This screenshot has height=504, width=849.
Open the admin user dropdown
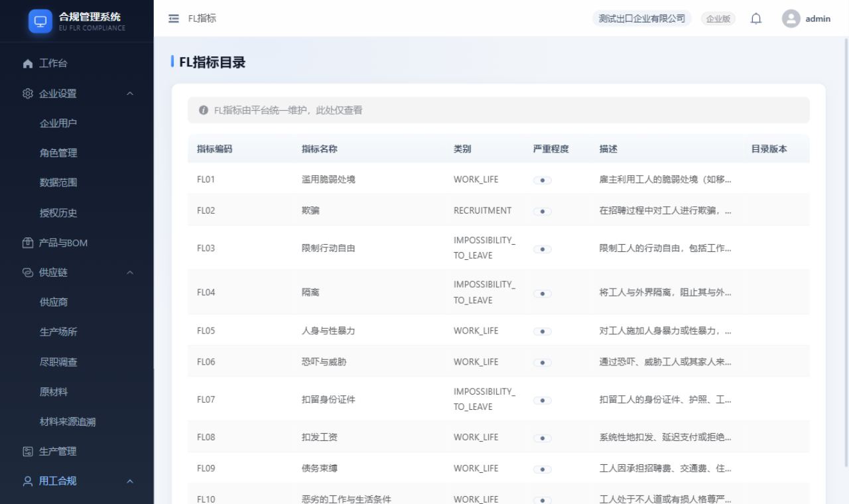(x=806, y=19)
